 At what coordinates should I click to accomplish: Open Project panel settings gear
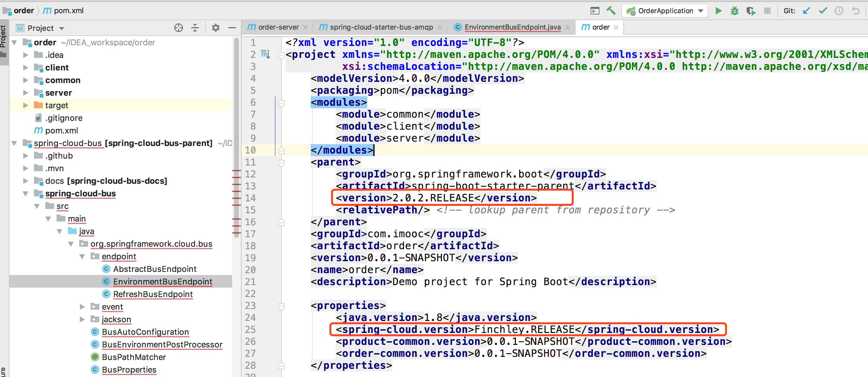216,28
